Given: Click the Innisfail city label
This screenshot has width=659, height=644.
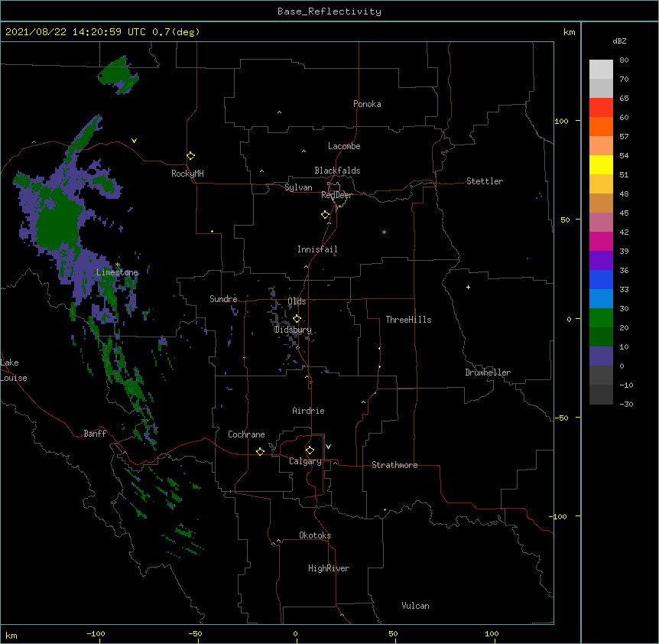Looking at the screenshot, I should click(317, 249).
